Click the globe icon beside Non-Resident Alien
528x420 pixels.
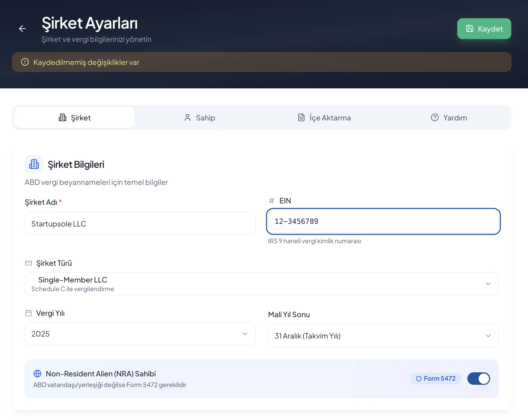tap(38, 373)
